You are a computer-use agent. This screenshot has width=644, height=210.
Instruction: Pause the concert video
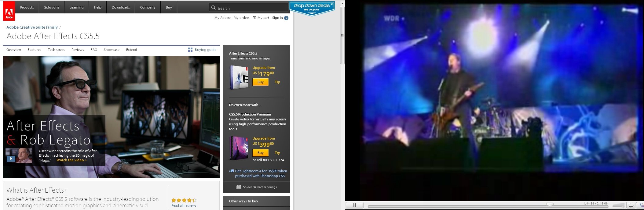(355, 205)
